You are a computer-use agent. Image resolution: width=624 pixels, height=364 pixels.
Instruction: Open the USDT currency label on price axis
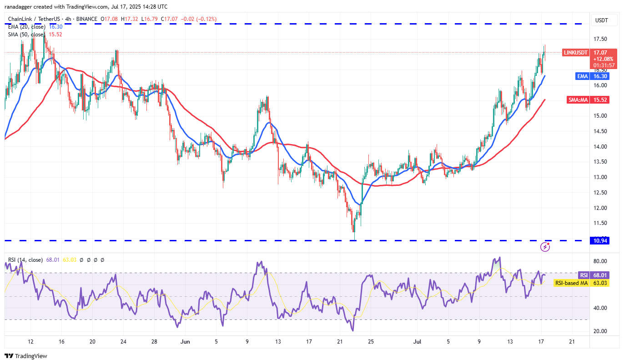coord(601,20)
